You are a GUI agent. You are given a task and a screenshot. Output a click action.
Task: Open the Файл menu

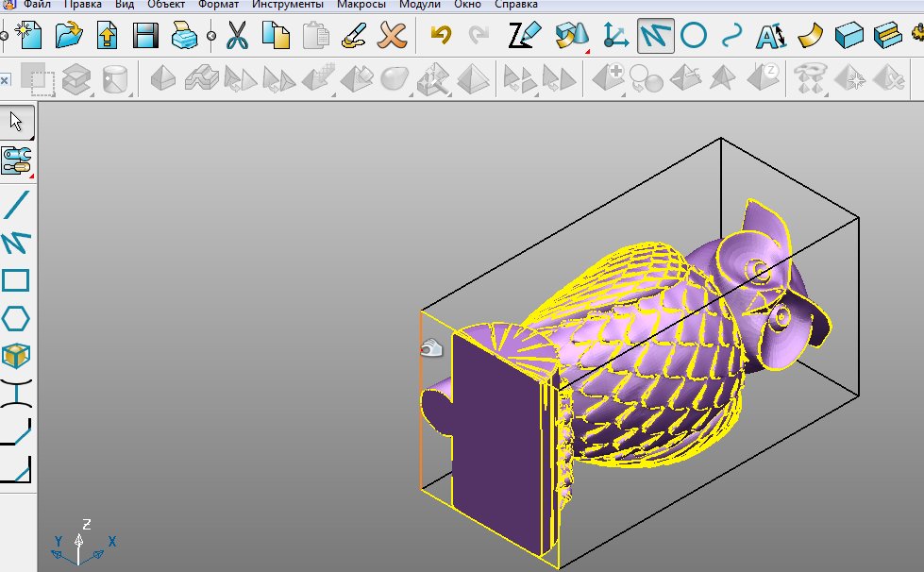(x=37, y=4)
